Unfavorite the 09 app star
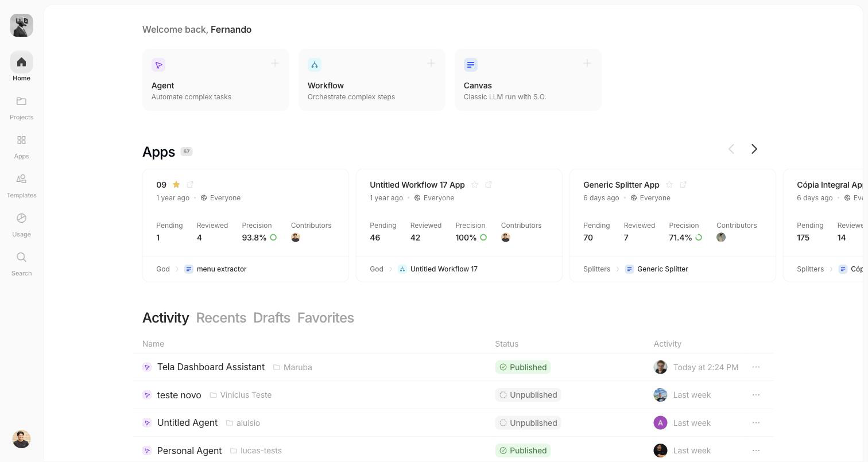 tap(176, 185)
